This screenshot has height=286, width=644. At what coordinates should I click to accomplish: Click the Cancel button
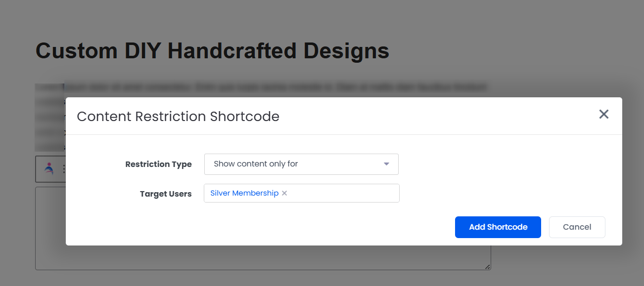click(577, 227)
